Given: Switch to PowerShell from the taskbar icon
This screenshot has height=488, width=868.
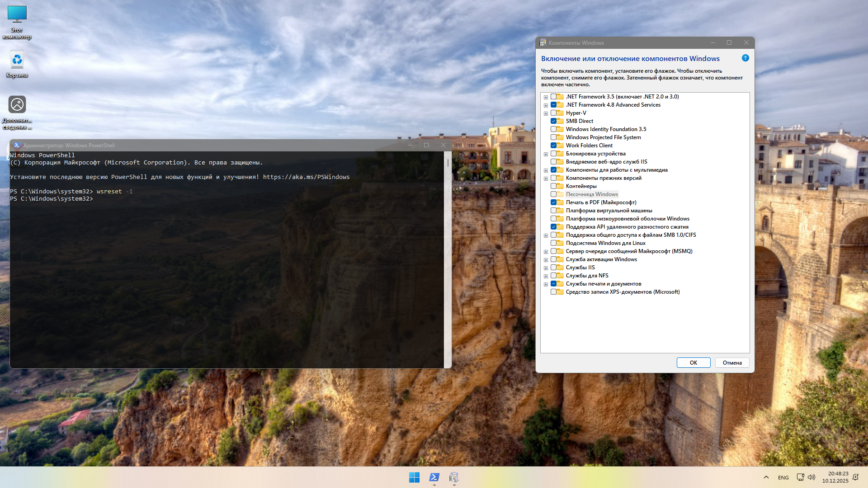Looking at the screenshot, I should pyautogui.click(x=434, y=477).
